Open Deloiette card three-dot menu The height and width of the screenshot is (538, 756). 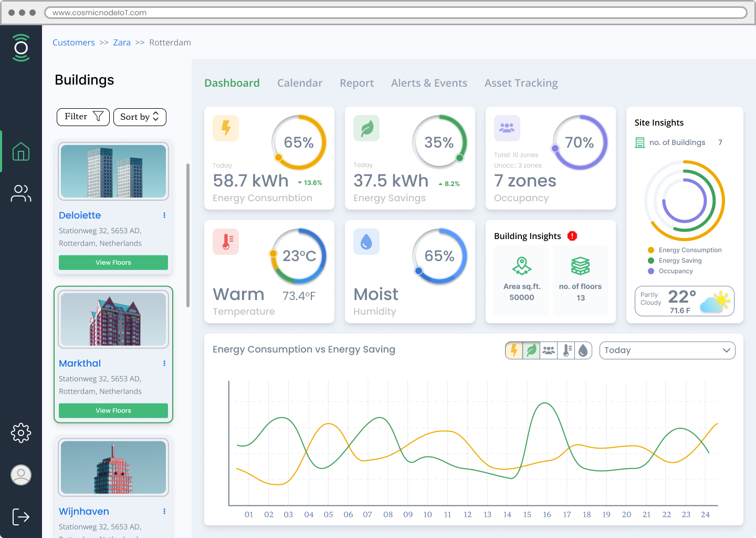point(164,215)
